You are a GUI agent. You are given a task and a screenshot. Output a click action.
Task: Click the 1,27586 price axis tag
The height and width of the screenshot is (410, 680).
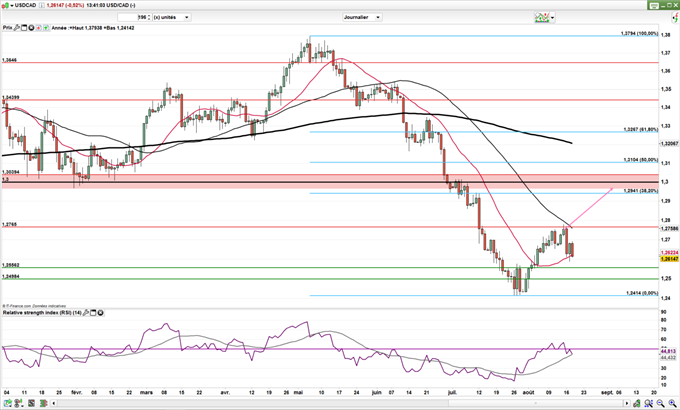pos(669,228)
